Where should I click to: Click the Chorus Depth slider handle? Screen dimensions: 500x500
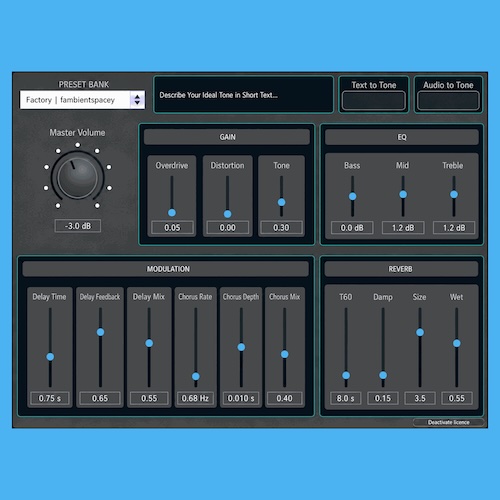pyautogui.click(x=241, y=347)
